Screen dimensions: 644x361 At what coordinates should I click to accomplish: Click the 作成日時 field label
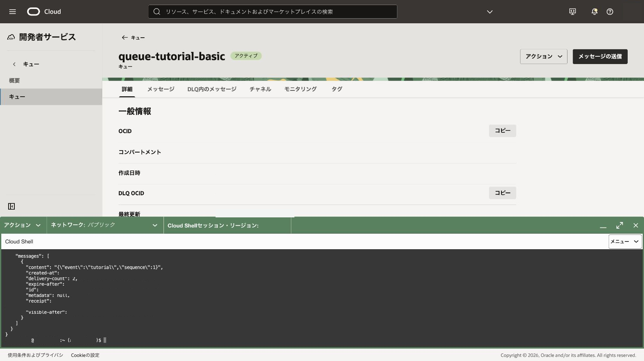point(129,173)
